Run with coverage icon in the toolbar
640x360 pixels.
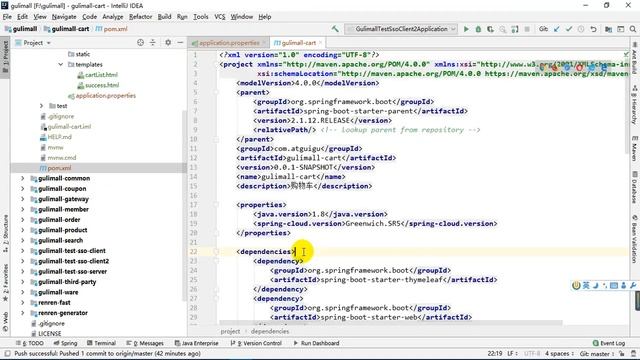coord(491,29)
